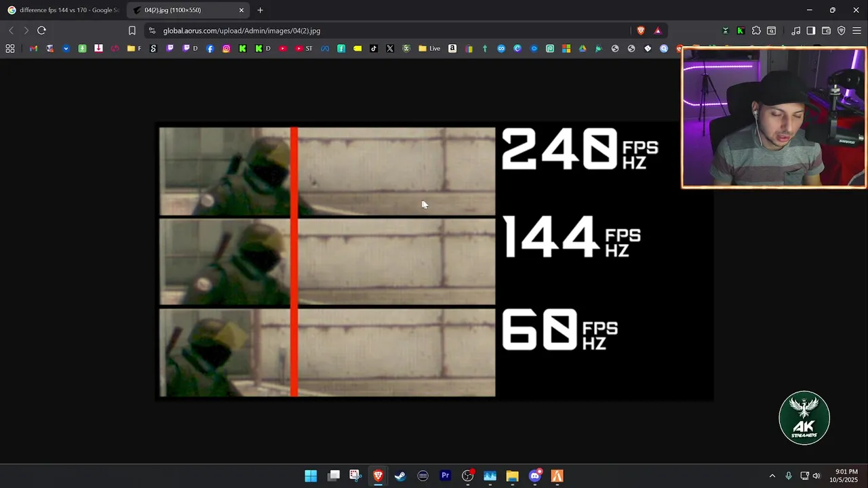This screenshot has width=868, height=488.
Task: Click the 240 FPS comparison image strip
Action: tap(327, 171)
